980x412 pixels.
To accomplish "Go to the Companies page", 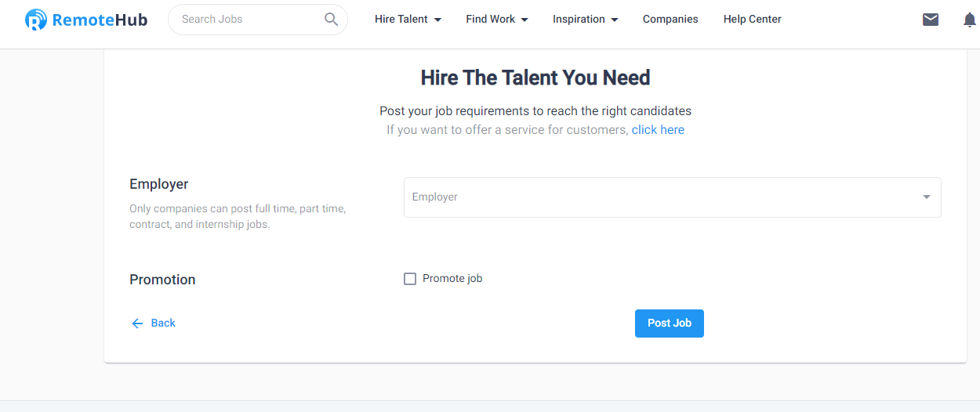I will (670, 20).
